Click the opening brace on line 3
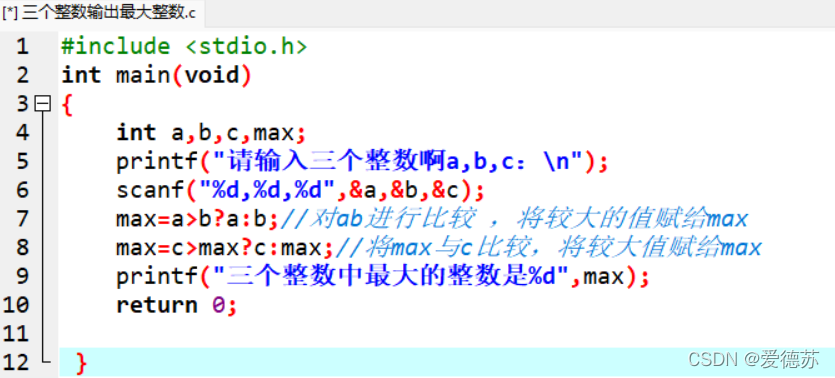 click(x=67, y=105)
